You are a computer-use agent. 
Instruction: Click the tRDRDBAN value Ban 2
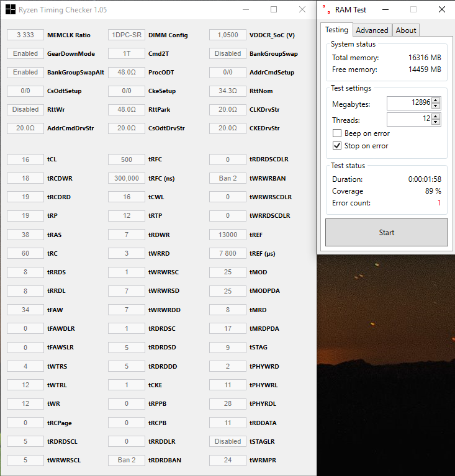point(127,460)
